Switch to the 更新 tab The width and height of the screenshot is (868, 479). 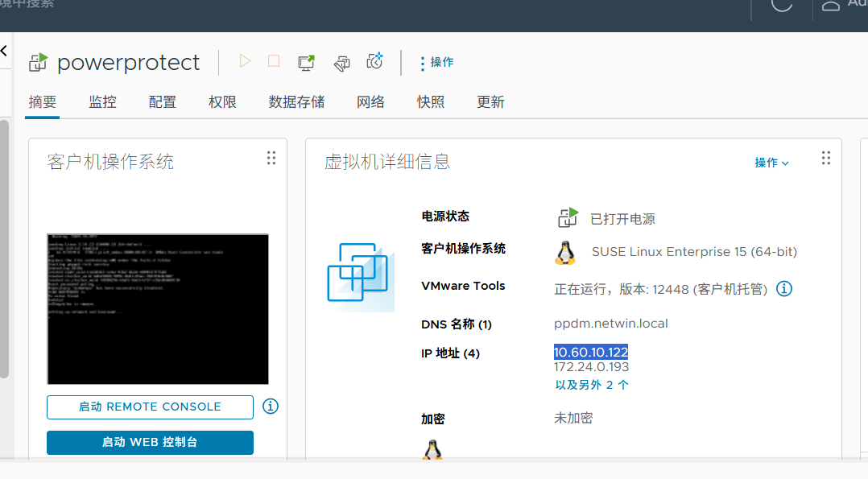490,102
